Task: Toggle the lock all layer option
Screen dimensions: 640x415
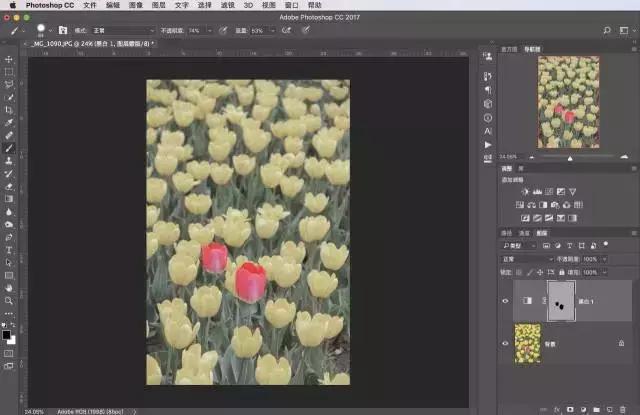Action: pos(562,272)
